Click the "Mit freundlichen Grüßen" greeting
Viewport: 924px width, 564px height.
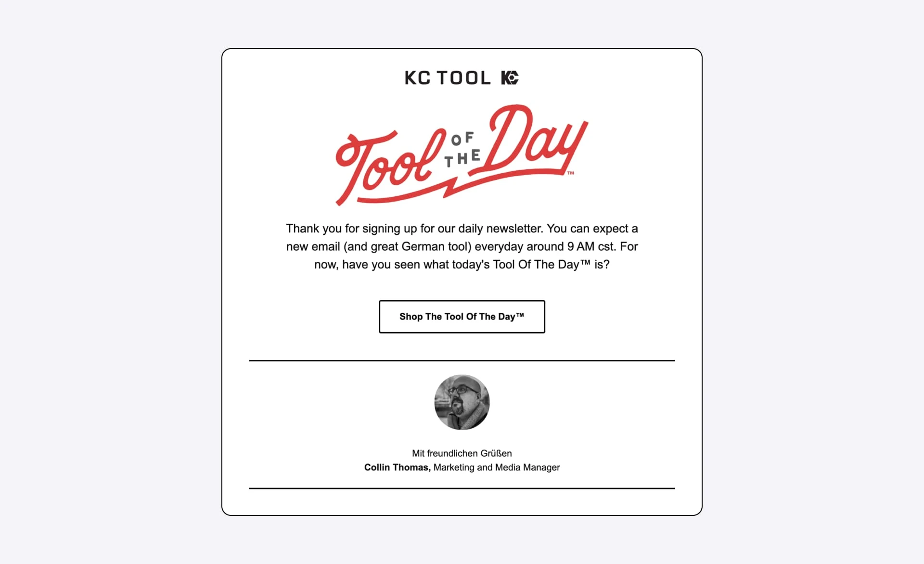click(462, 453)
